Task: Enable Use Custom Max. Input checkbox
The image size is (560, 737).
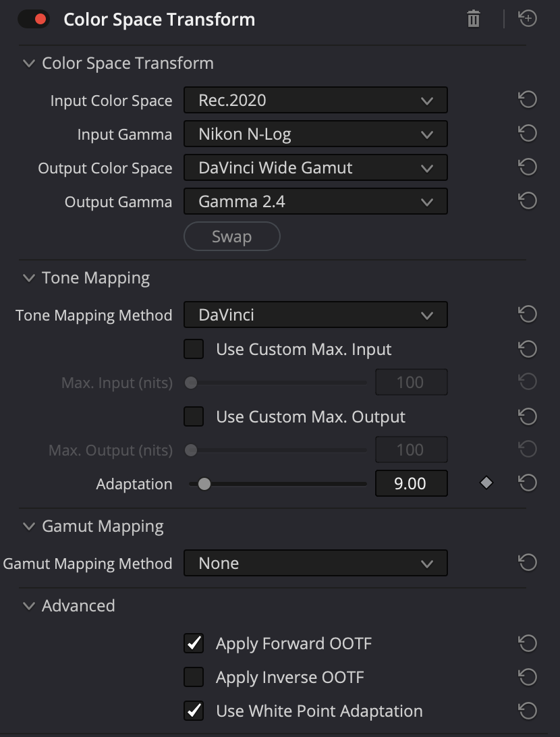Action: (x=194, y=349)
